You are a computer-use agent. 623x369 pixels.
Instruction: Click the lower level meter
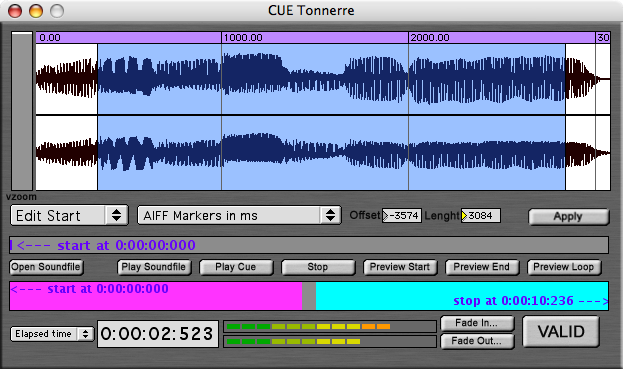point(330,341)
